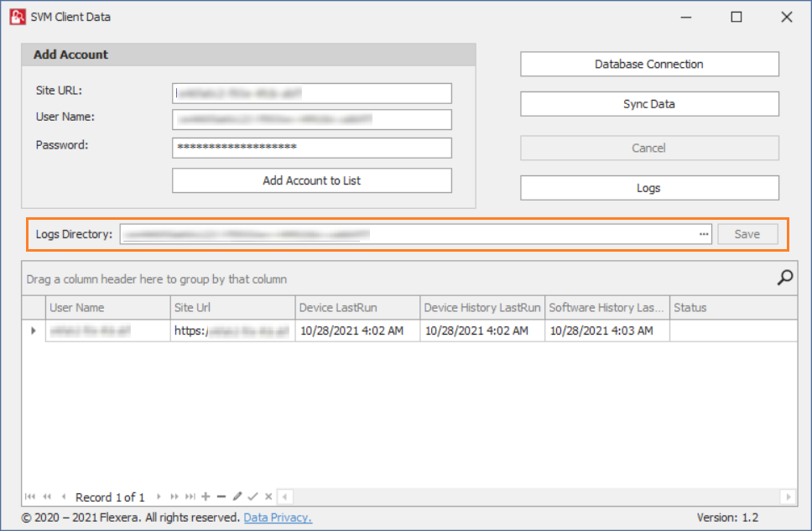
Task: Sort by User Name column header
Action: (107, 308)
